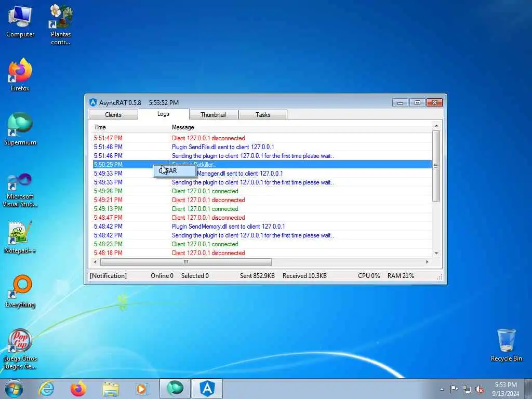Maximize the AsyncRAT window
Image resolution: width=532 pixels, height=399 pixels.
point(417,102)
